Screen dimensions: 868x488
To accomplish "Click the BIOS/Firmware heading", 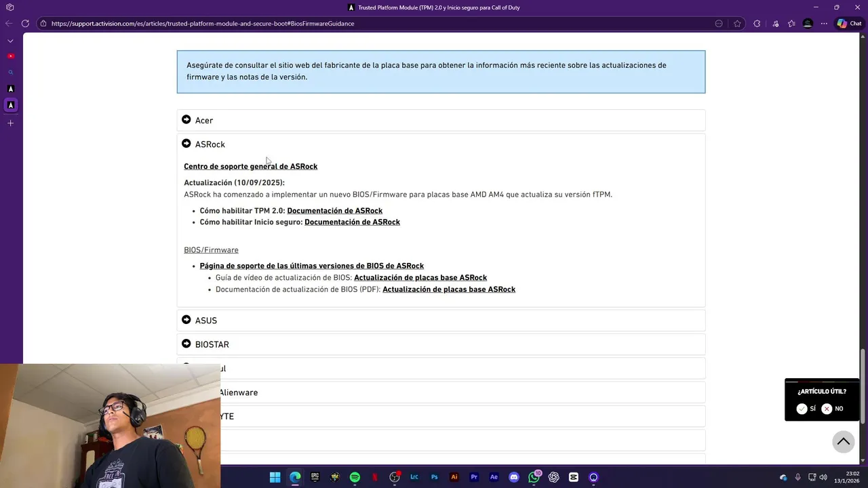I will 211,250.
